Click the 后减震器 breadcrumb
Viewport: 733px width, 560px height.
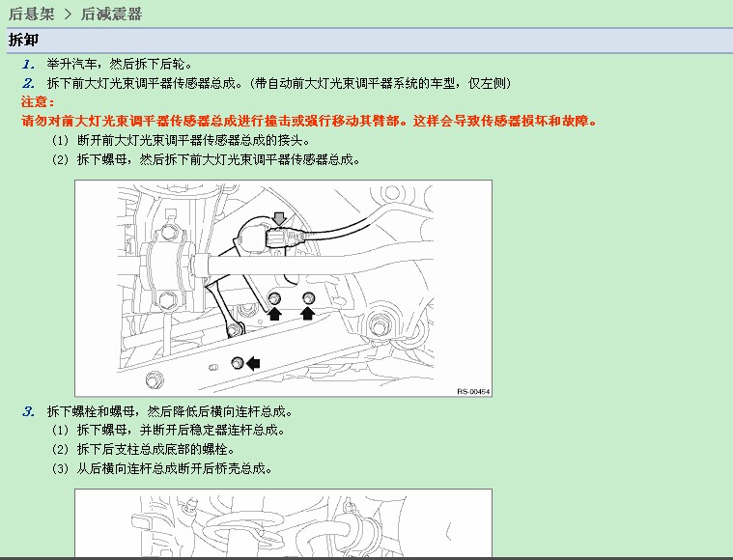111,14
